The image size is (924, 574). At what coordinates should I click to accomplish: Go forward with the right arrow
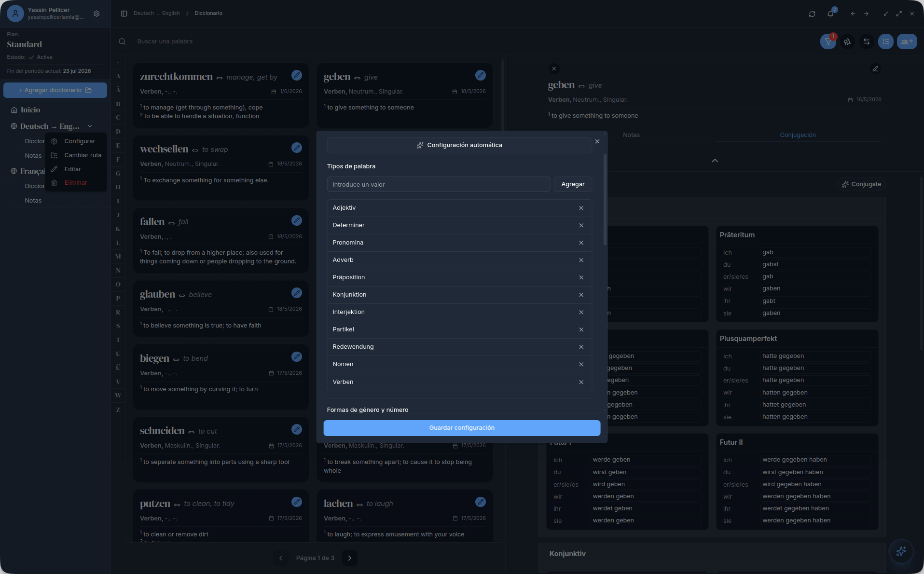point(867,14)
